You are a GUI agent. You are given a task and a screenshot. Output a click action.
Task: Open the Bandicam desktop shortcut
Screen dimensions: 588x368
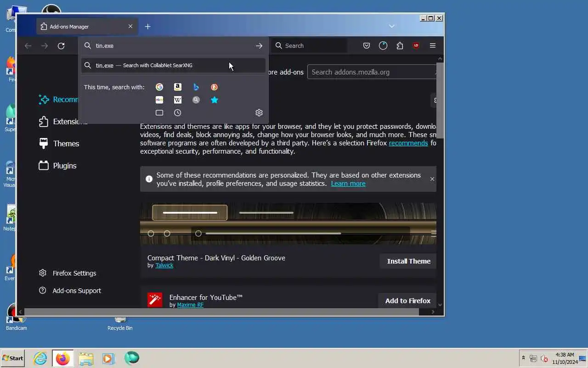[16, 317]
